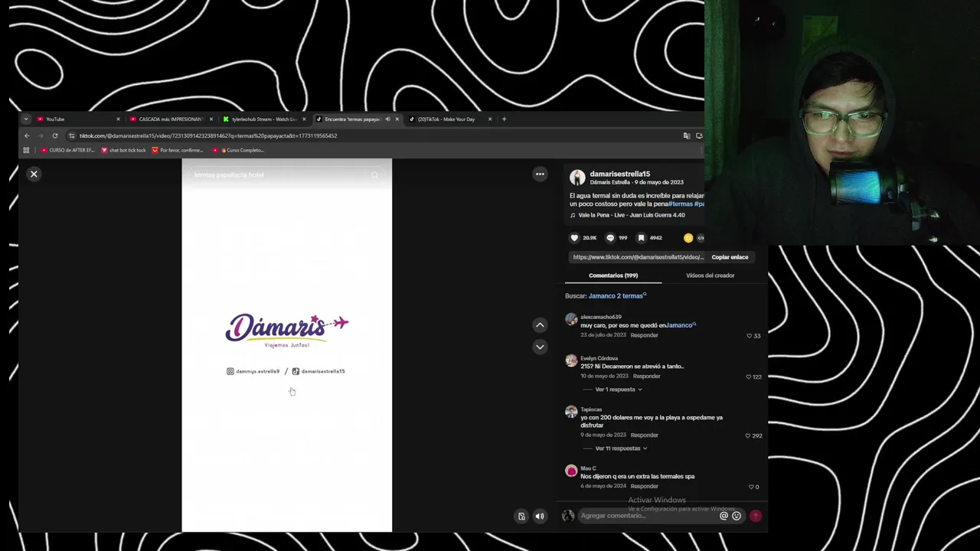Open the tab search dropdown
This screenshot has width=980, height=551.
[x=26, y=119]
